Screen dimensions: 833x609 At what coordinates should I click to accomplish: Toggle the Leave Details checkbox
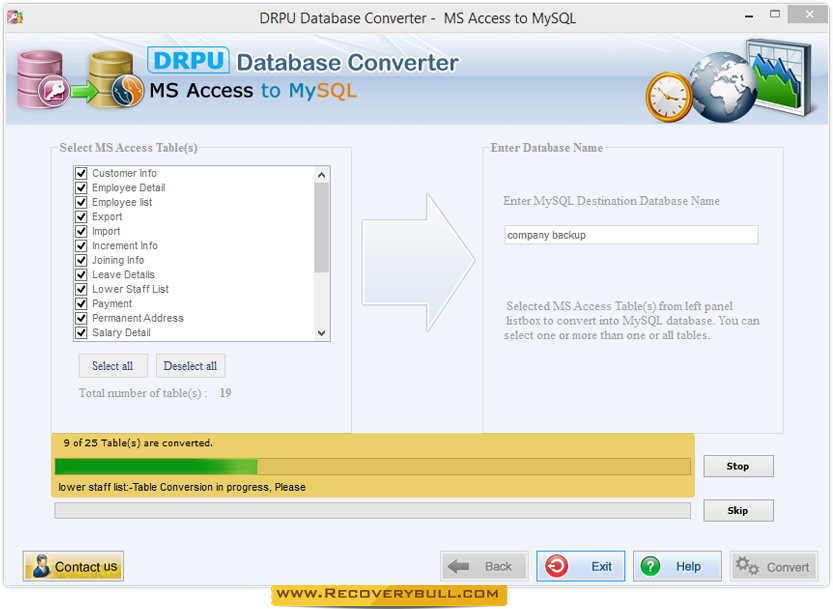(x=81, y=275)
